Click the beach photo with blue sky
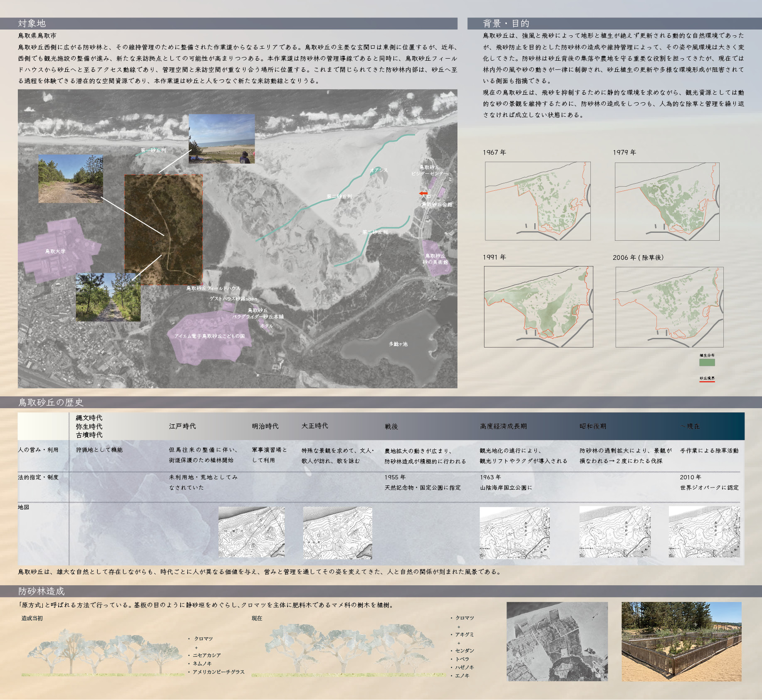Viewport: 762px width, 700px height. 221,138
